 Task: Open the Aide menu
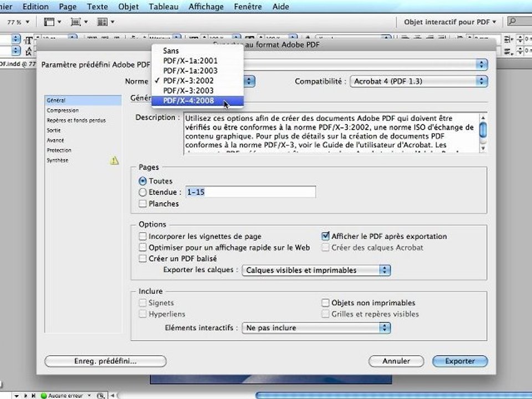coord(280,7)
